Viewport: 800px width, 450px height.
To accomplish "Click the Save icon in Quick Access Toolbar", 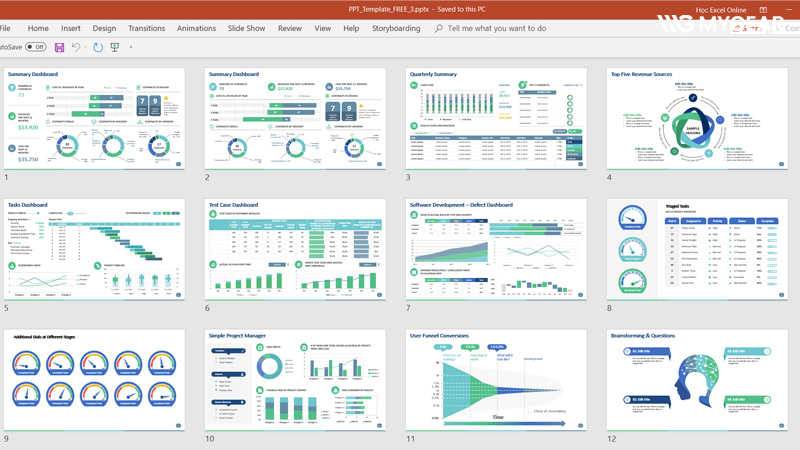I will coord(60,47).
